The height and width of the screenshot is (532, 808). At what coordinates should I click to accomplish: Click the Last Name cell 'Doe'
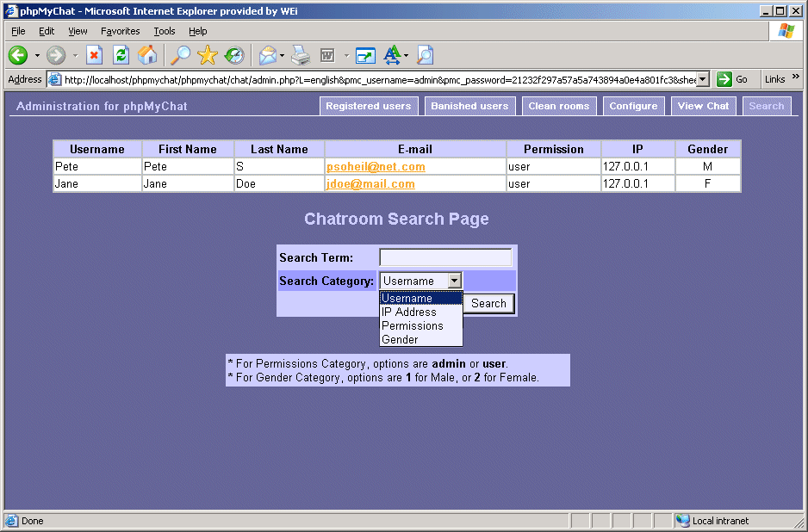279,184
